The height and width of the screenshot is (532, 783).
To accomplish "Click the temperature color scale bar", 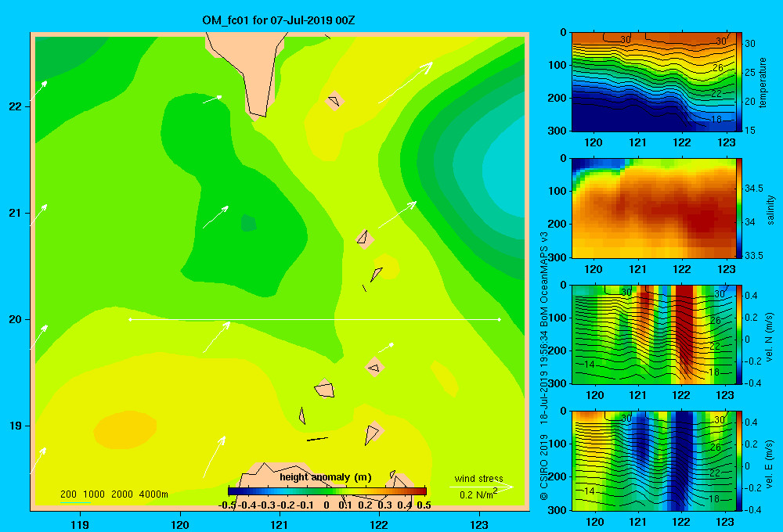I will click(x=739, y=82).
